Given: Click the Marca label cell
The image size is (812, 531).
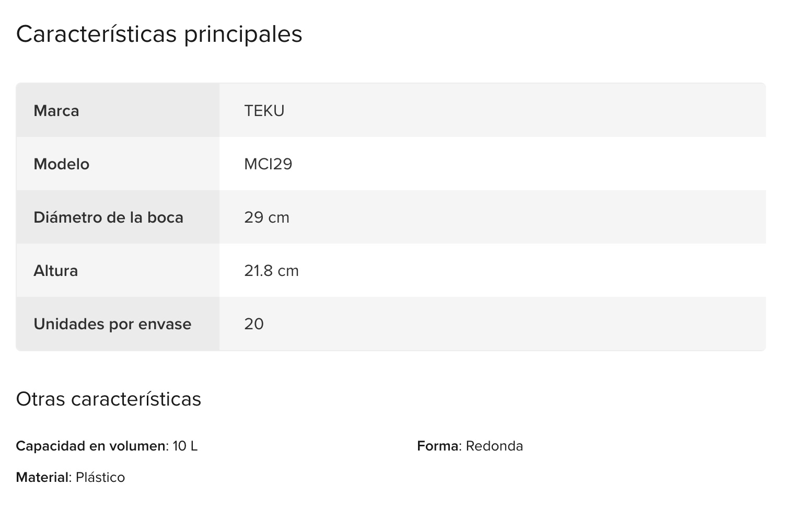Looking at the screenshot, I should pos(56,111).
